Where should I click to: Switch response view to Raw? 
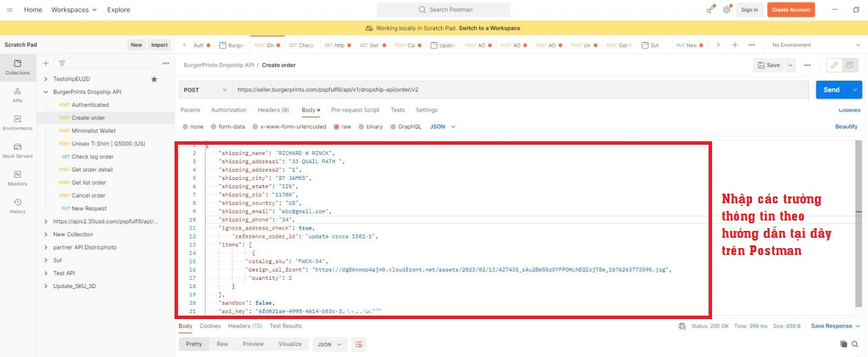(222, 344)
